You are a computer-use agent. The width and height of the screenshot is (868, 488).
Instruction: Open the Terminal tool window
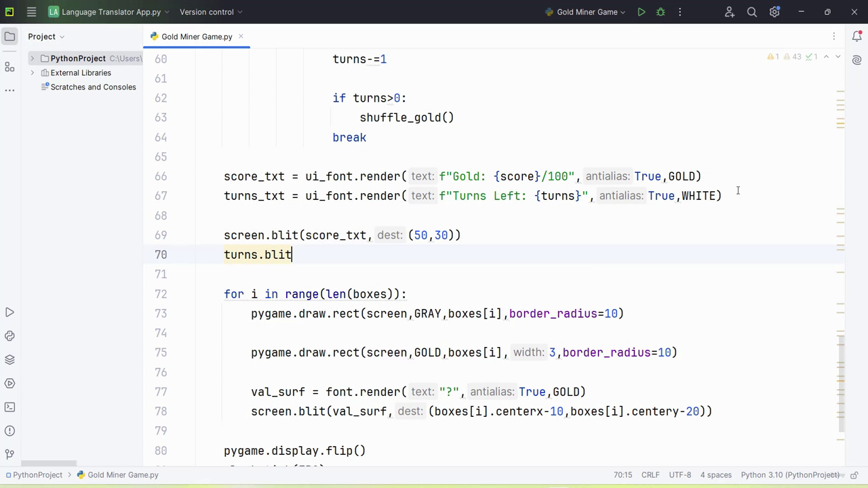point(9,407)
